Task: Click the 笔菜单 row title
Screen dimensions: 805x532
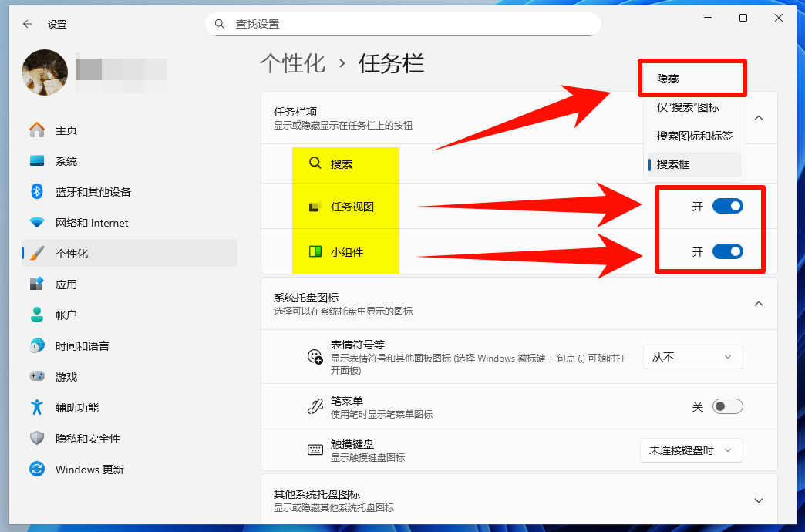Action: click(x=347, y=400)
